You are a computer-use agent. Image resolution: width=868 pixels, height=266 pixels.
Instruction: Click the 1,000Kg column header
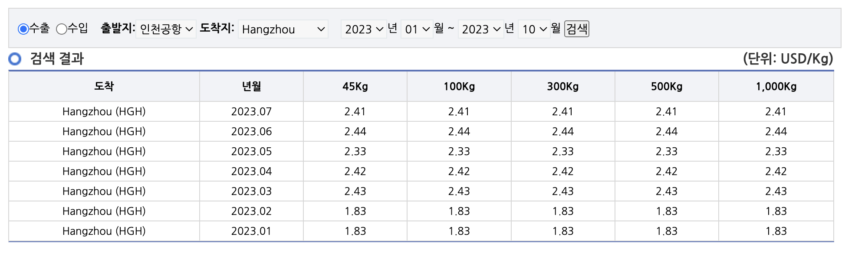coord(776,86)
